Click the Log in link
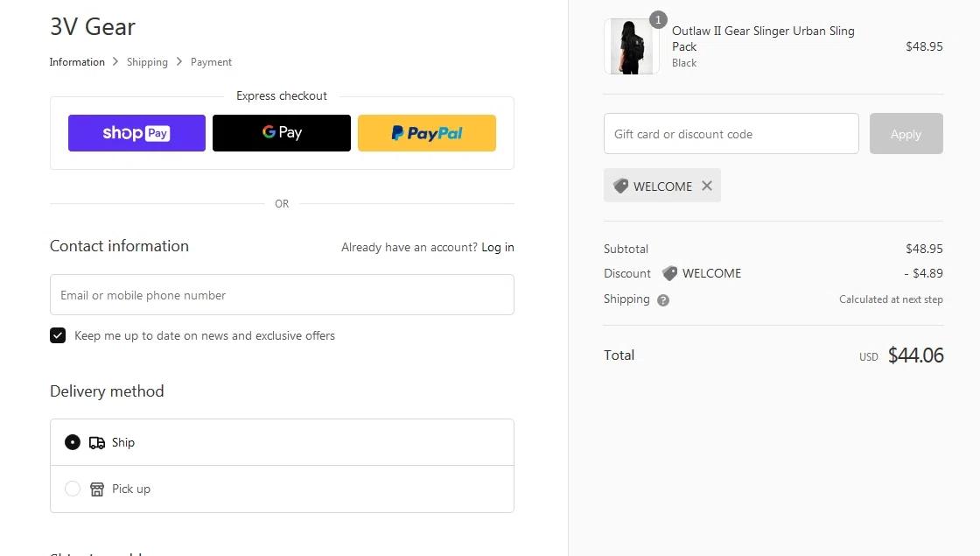The width and height of the screenshot is (980, 556). (x=498, y=248)
